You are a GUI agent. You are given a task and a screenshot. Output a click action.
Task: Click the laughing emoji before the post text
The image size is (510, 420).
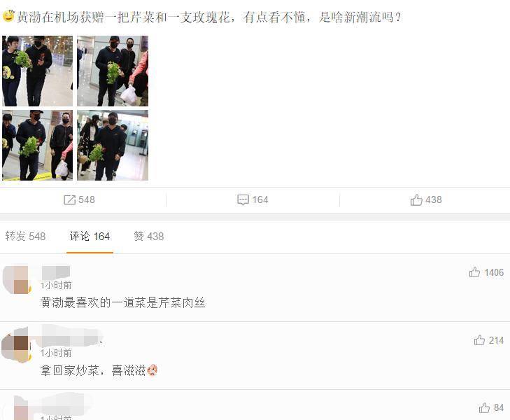coord(8,16)
